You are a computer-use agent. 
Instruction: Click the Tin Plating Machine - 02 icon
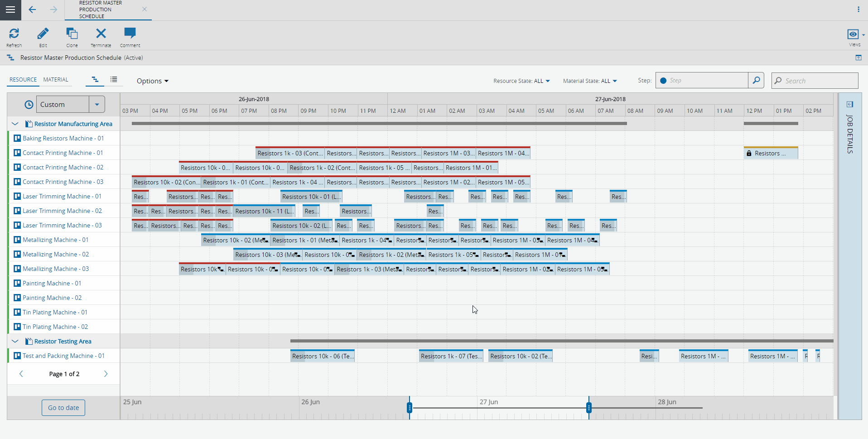(x=17, y=327)
